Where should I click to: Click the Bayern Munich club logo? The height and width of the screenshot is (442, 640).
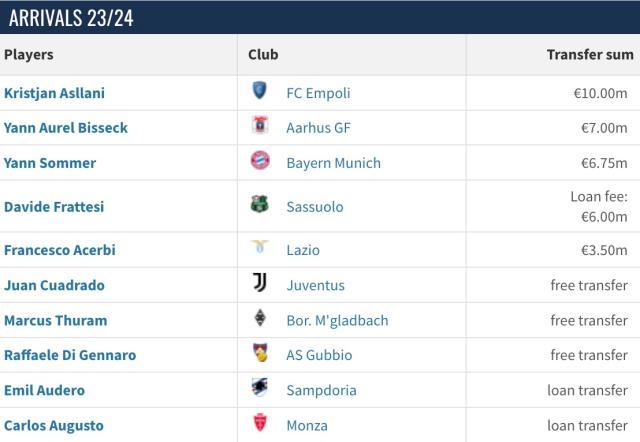coord(260,162)
